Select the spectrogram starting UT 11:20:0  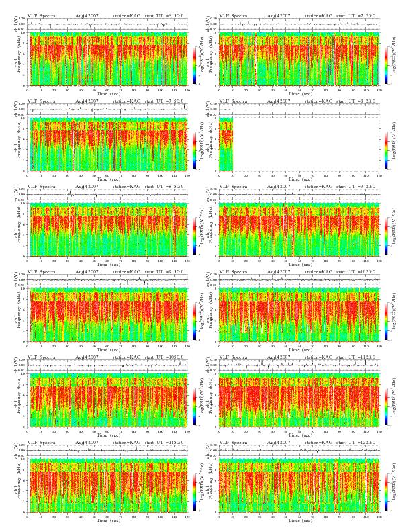click(x=299, y=400)
